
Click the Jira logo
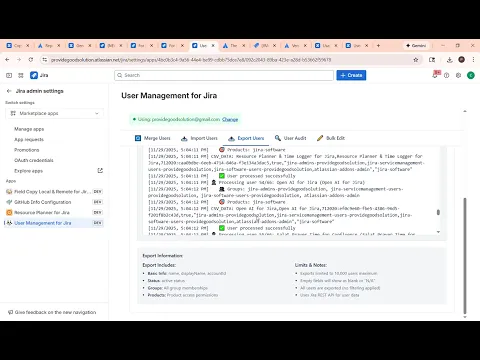(x=39, y=75)
